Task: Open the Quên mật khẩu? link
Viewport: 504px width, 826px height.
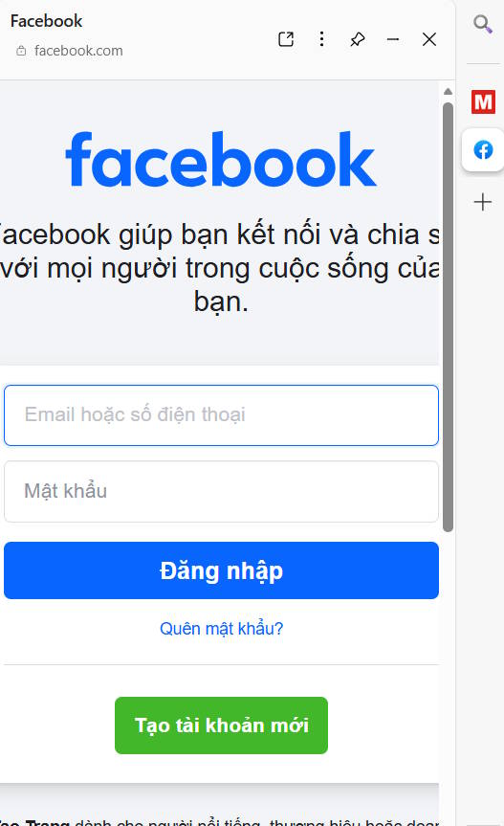Action: 221,629
